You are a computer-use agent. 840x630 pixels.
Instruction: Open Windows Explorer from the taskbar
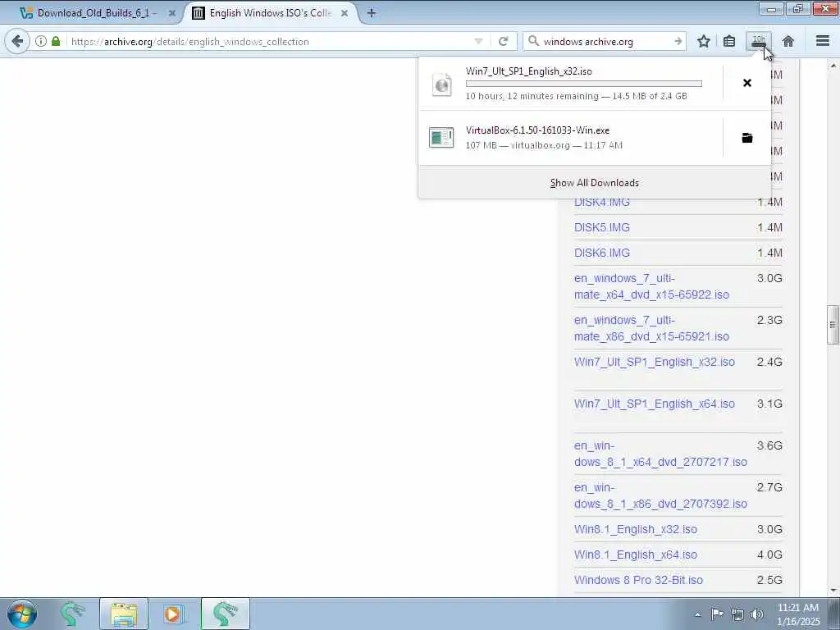tap(124, 614)
